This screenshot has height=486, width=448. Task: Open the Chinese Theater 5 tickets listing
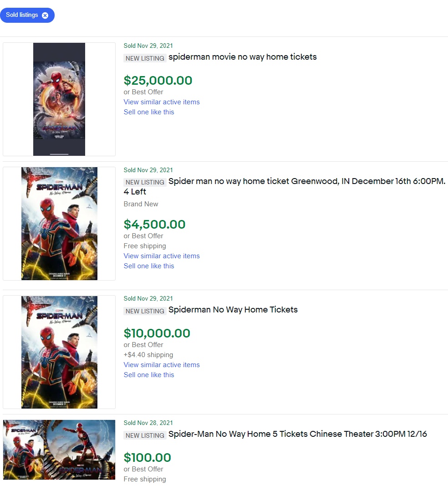pos(297,434)
